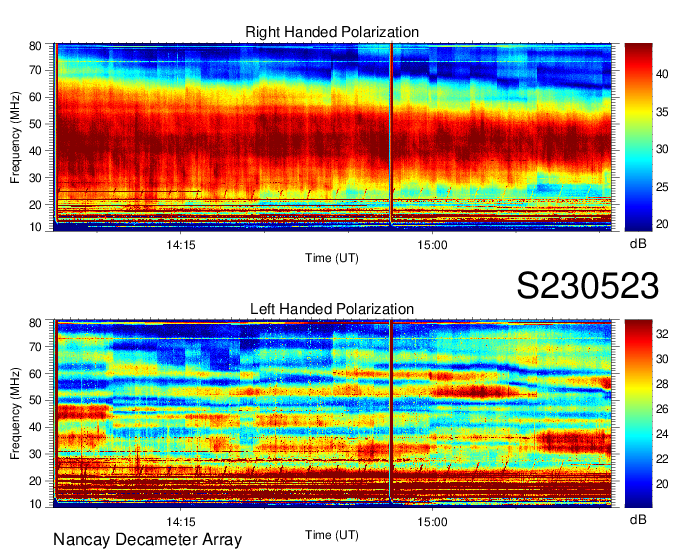Click the 32 value on bottom color bar scale
The image size is (680, 552).
[662, 333]
